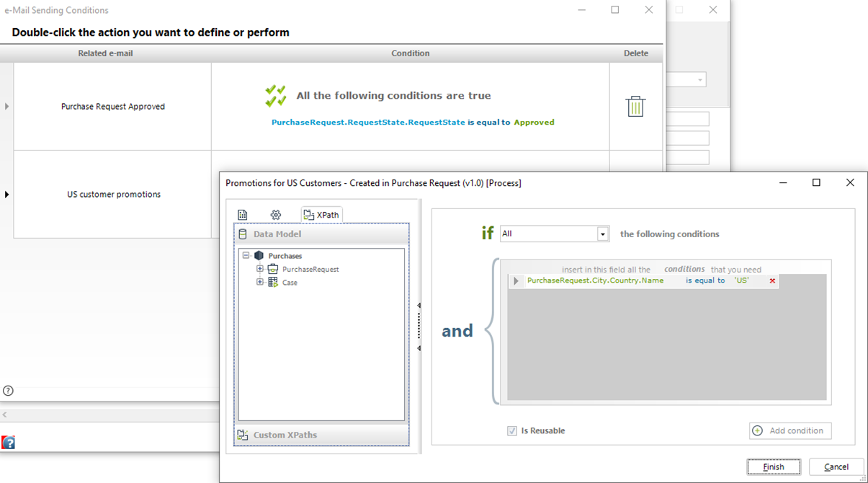Delete the Purchase Request Approved condition row
This screenshot has width=868, height=483.
point(635,106)
